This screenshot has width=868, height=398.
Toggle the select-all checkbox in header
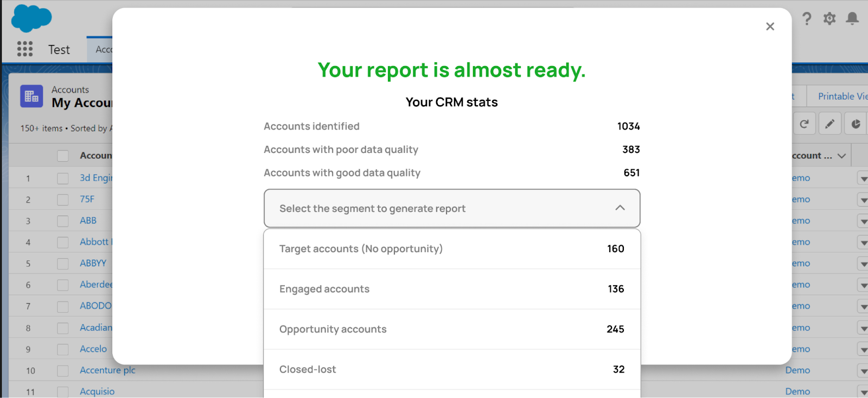[63, 156]
